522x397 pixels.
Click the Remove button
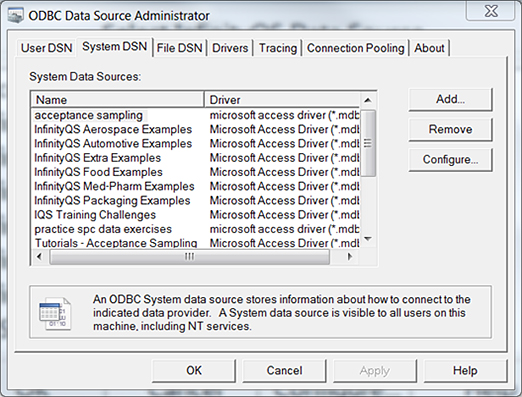click(x=450, y=129)
